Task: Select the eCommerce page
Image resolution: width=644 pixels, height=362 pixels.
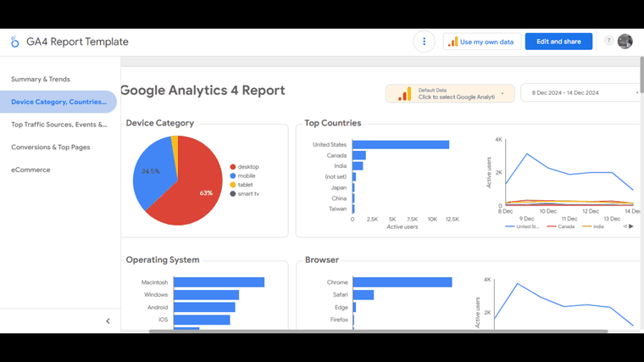Action: point(31,170)
